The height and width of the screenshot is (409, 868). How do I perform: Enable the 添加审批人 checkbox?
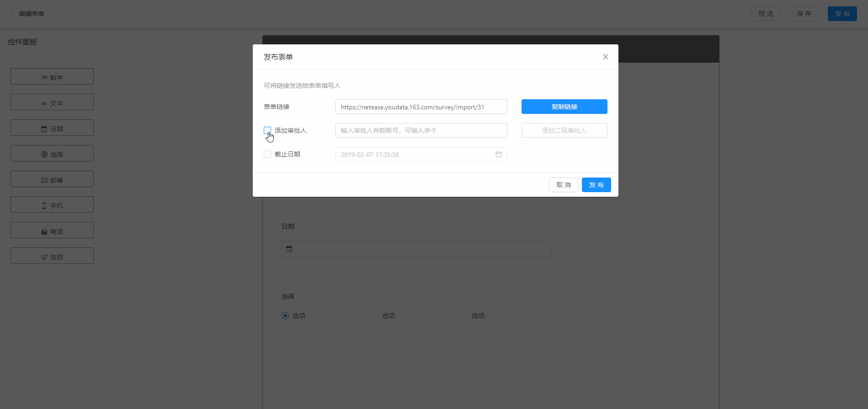coord(267,130)
